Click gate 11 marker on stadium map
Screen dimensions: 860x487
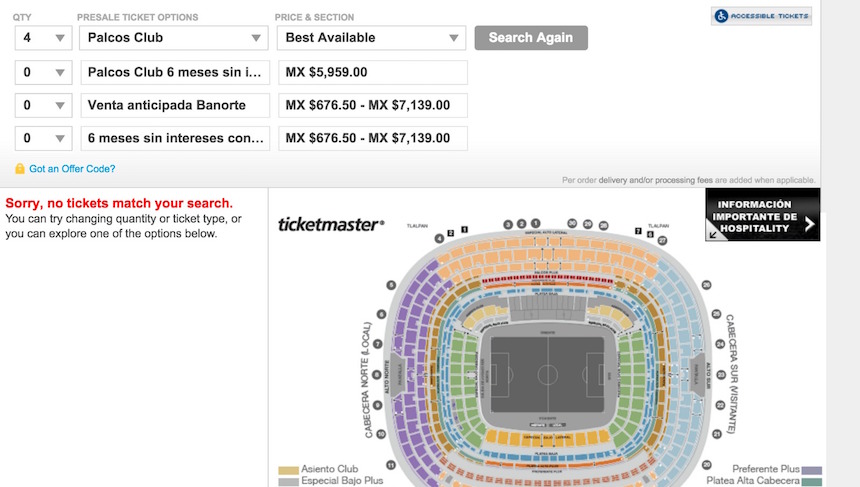(391, 466)
